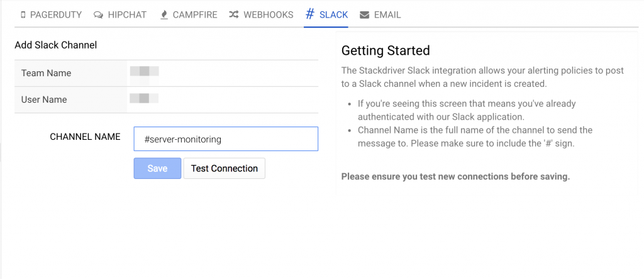Click the Email envelope icon

pyautogui.click(x=365, y=14)
